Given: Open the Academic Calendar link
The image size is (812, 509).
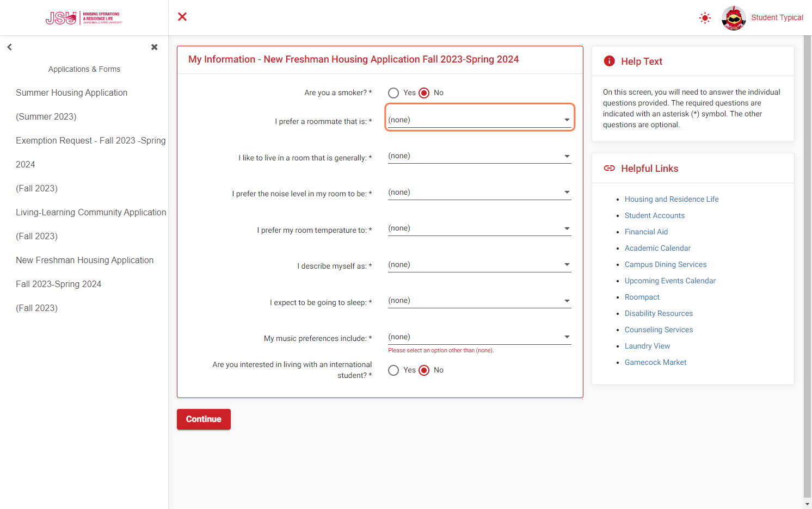Looking at the screenshot, I should click(x=657, y=248).
